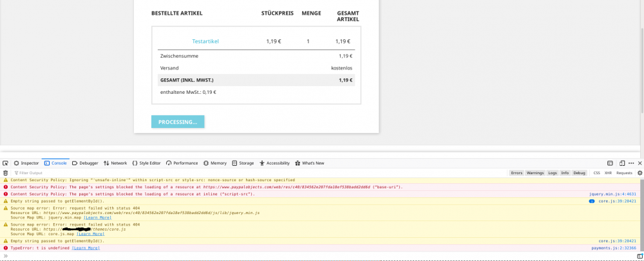Select the 'kostenlos' shipping value

[342, 68]
